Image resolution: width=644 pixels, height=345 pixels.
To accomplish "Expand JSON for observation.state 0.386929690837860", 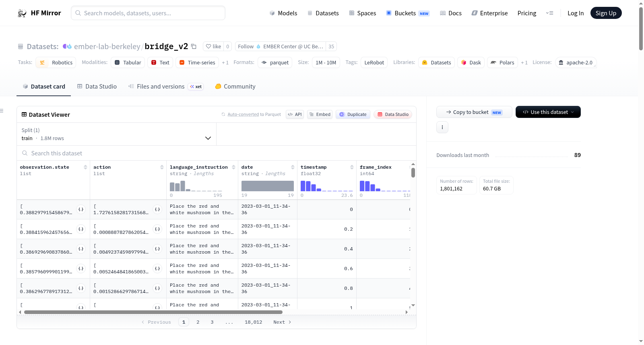I will [81, 249].
